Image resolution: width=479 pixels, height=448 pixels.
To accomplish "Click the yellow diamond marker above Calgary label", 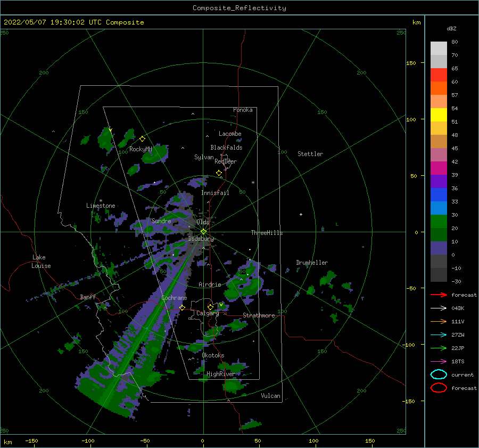I will coord(210,307).
